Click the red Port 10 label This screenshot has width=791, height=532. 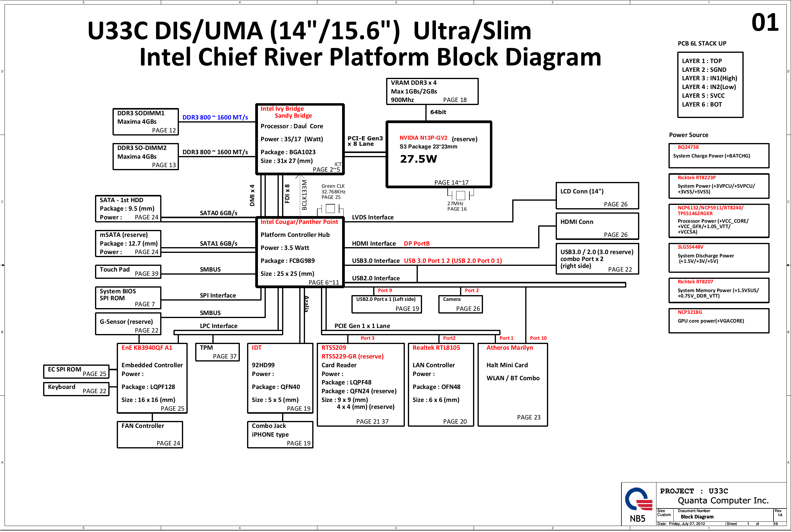[x=538, y=338]
